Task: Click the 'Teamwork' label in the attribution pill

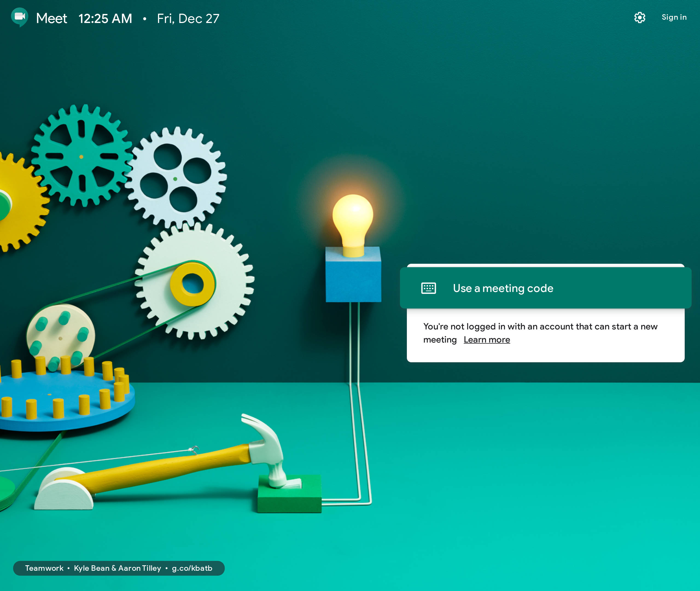Action: tap(44, 568)
